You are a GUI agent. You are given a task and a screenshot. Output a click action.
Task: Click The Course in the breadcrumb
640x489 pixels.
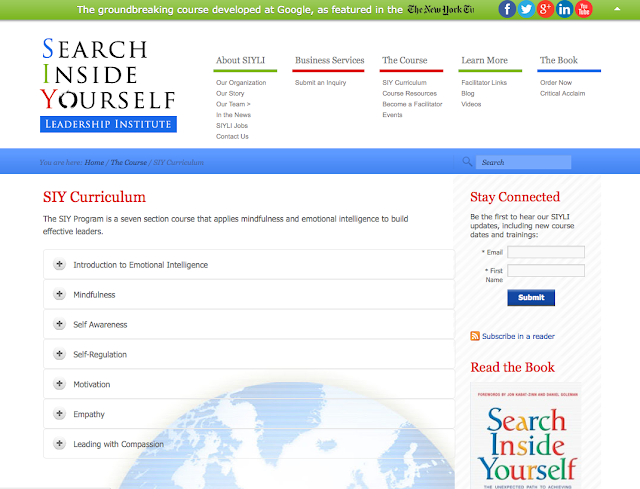(129, 162)
